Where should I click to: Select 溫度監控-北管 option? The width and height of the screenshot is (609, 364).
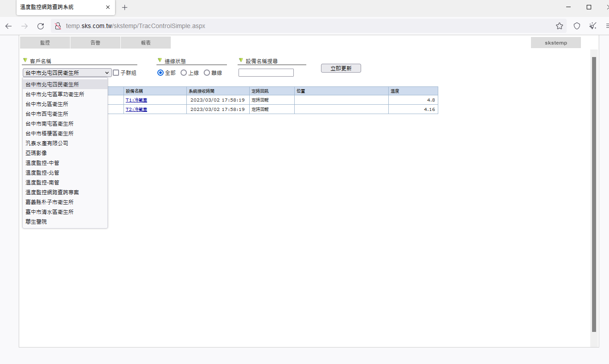[65, 173]
